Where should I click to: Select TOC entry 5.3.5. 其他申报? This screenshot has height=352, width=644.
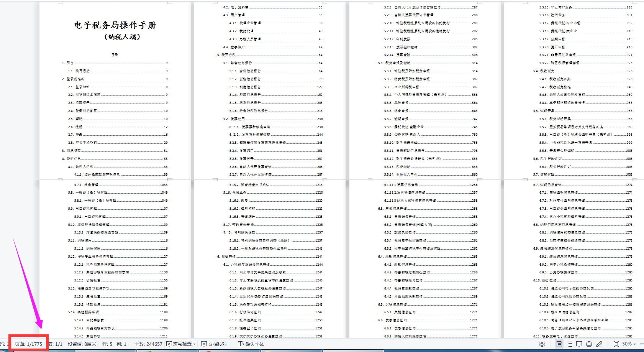[431, 103]
